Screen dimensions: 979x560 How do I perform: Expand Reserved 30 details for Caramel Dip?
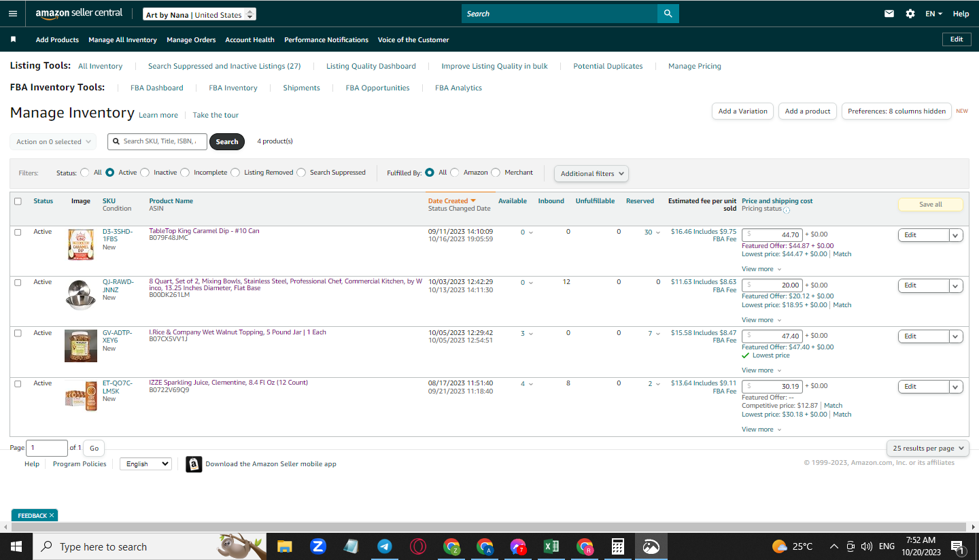click(651, 232)
